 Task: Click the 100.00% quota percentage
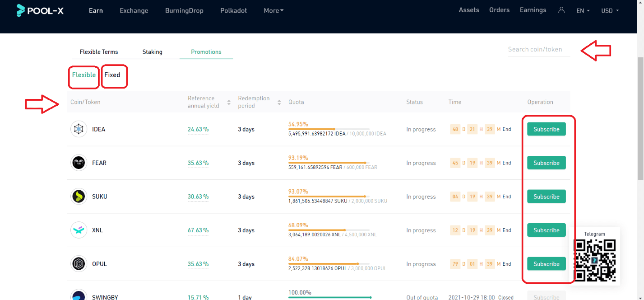point(300,292)
